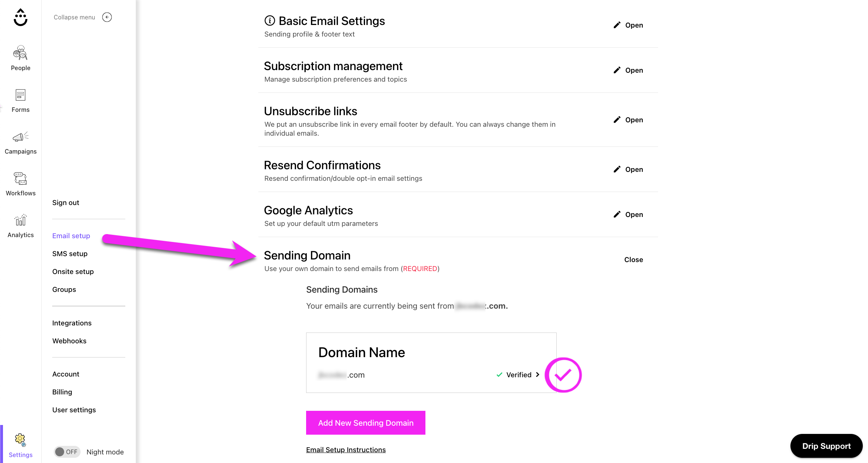The image size is (868, 463).
Task: Click the circled checkmark next to Verified
Action: pos(563,375)
